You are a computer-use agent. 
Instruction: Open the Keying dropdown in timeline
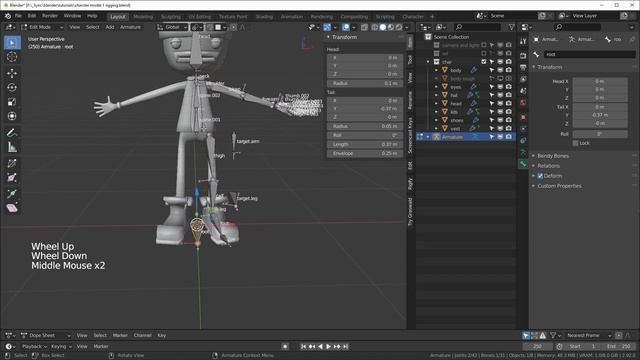pyautogui.click(x=61, y=347)
